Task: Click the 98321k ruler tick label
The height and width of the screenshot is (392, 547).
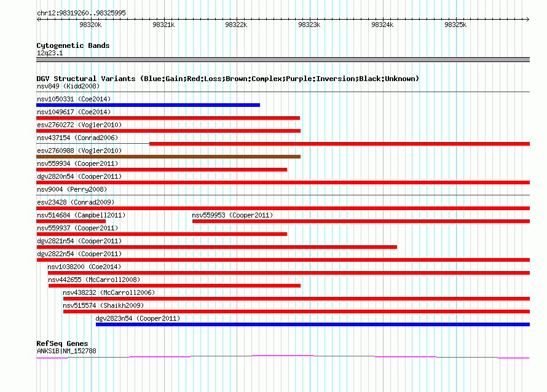Action: [x=163, y=25]
